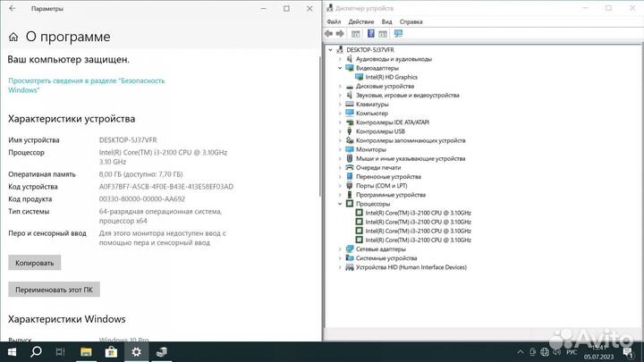Click processor value Intel(R) Core(TM) i3-2100 in Settings
The height and width of the screenshot is (362, 644).
coord(163,156)
